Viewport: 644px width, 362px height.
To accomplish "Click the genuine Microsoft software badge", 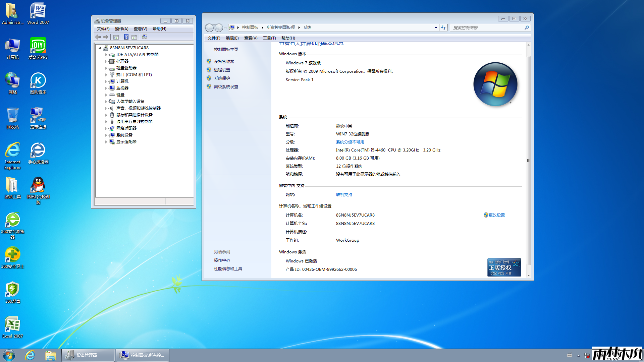I will [504, 267].
